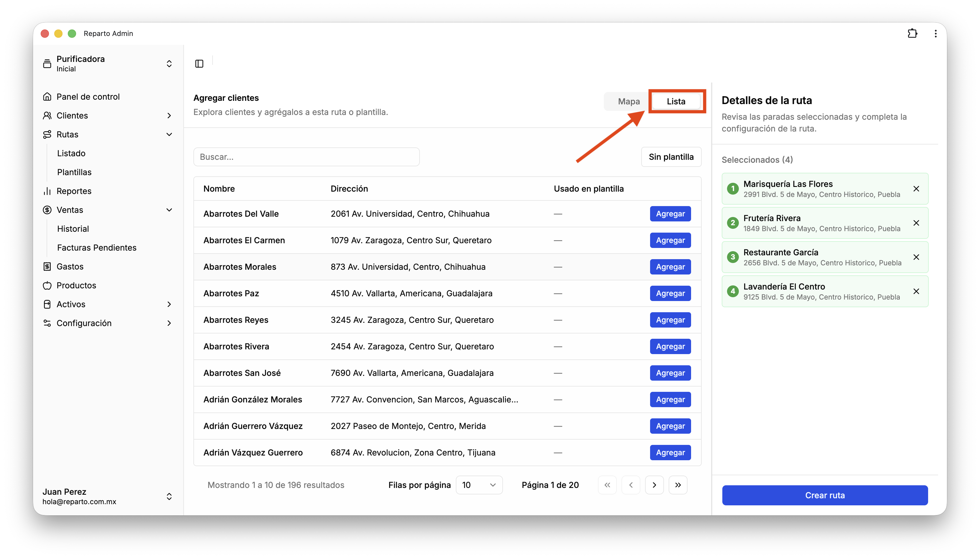Open the Sin plantilla filter

coord(671,157)
